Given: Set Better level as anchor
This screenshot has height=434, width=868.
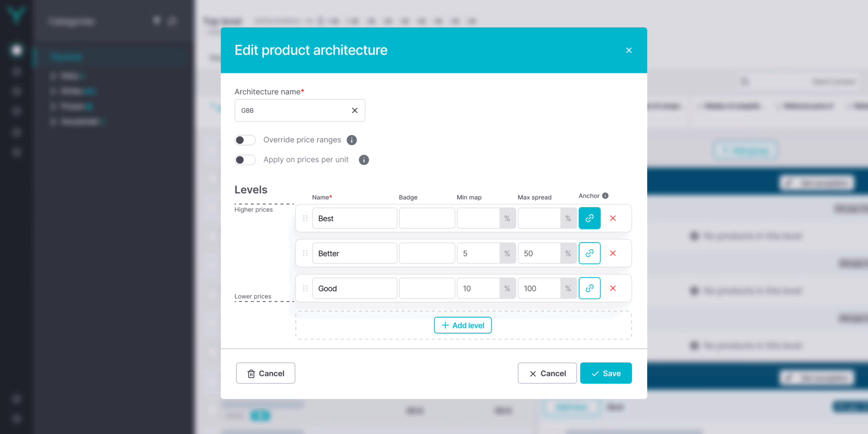Looking at the screenshot, I should [x=589, y=253].
